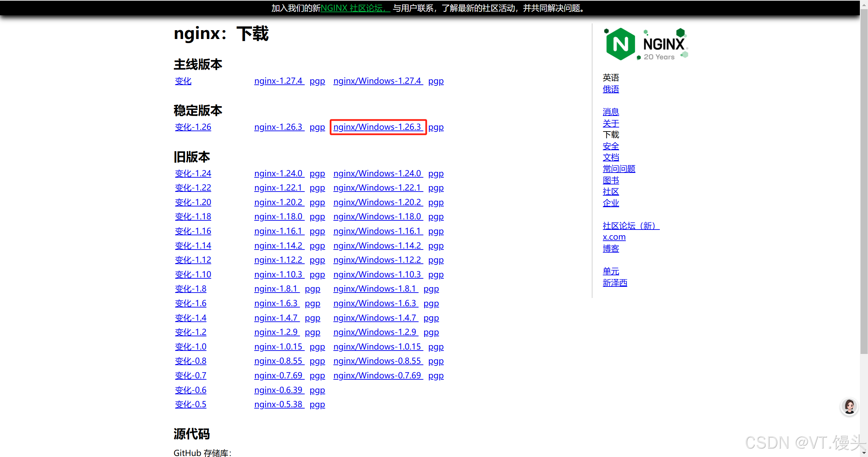The width and height of the screenshot is (868, 457).
Task: Download nginx-1.12.2
Action: coord(279,260)
